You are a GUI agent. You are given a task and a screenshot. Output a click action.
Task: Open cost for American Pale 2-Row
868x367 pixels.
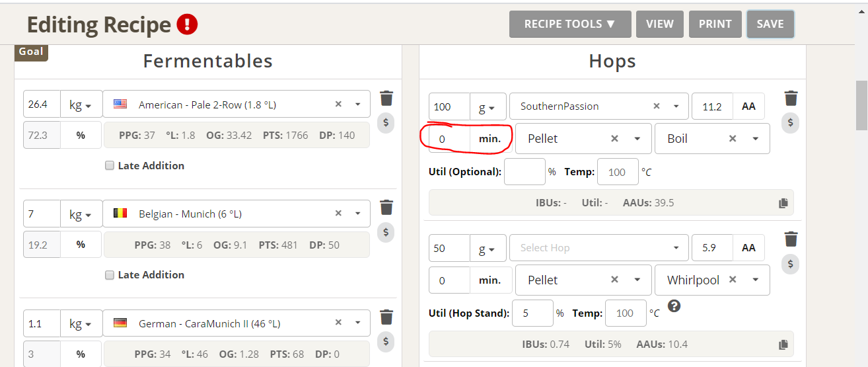click(386, 123)
